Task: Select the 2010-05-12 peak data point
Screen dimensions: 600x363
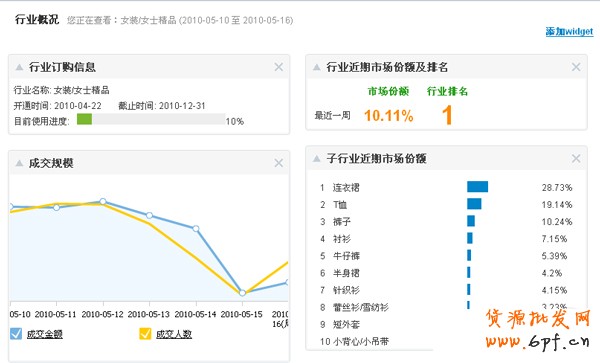Action: click(x=103, y=201)
